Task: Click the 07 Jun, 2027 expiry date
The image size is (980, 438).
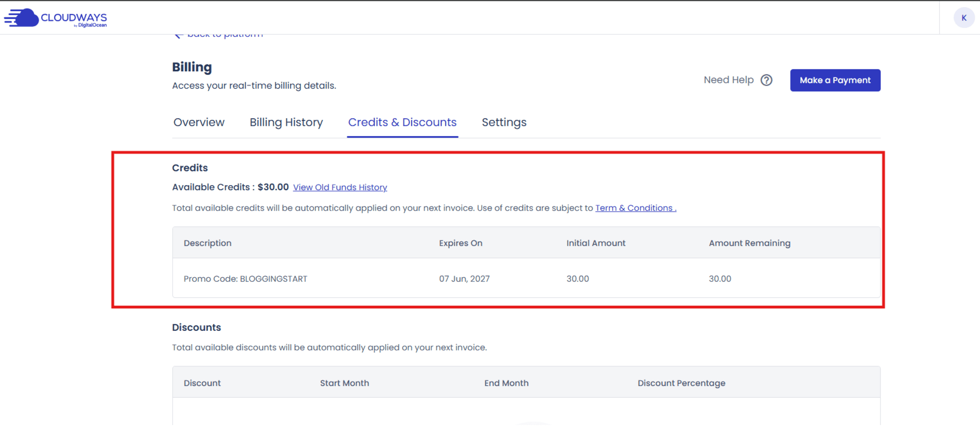Action: coord(464,279)
